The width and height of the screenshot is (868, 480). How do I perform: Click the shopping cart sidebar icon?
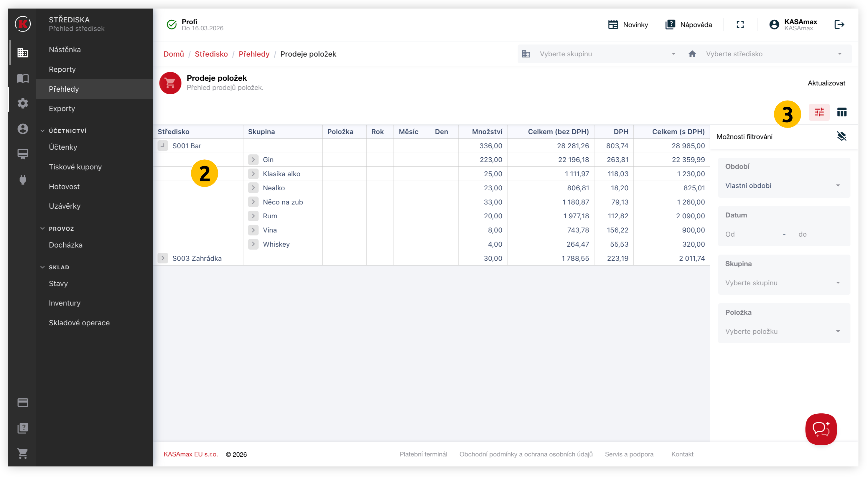click(23, 453)
